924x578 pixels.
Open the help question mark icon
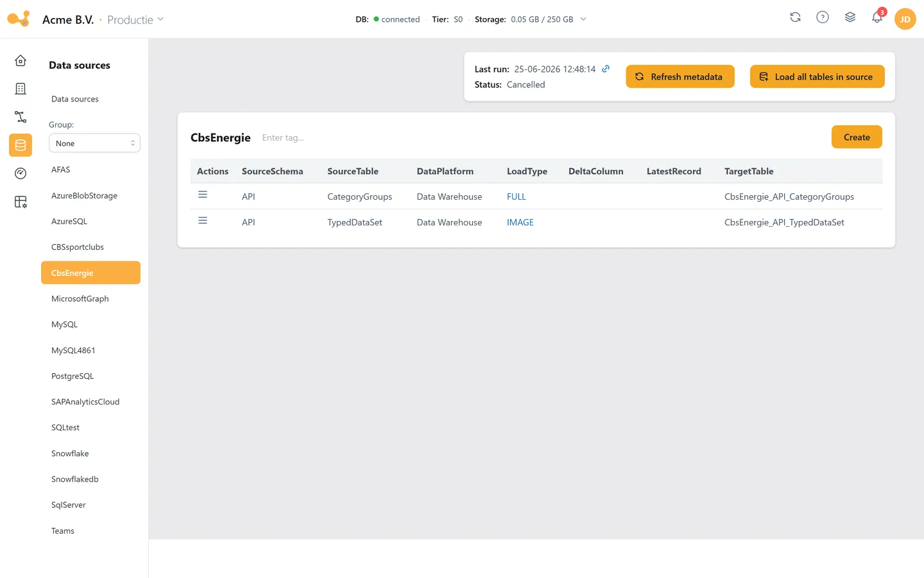823,17
